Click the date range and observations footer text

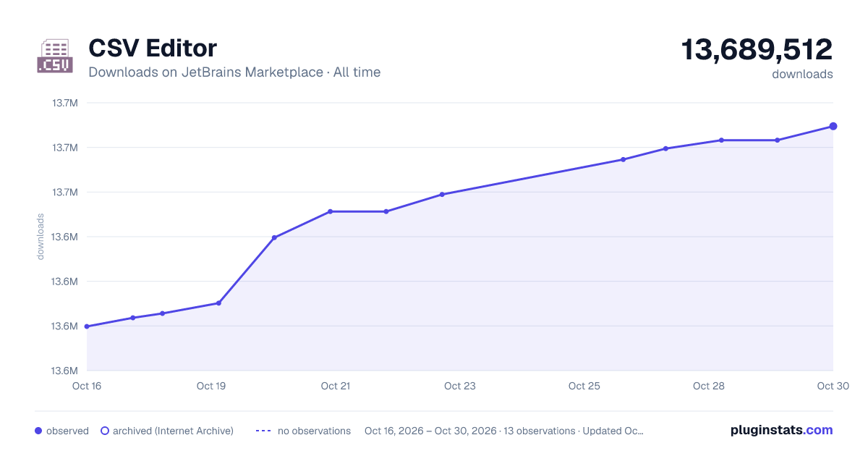pos(504,431)
